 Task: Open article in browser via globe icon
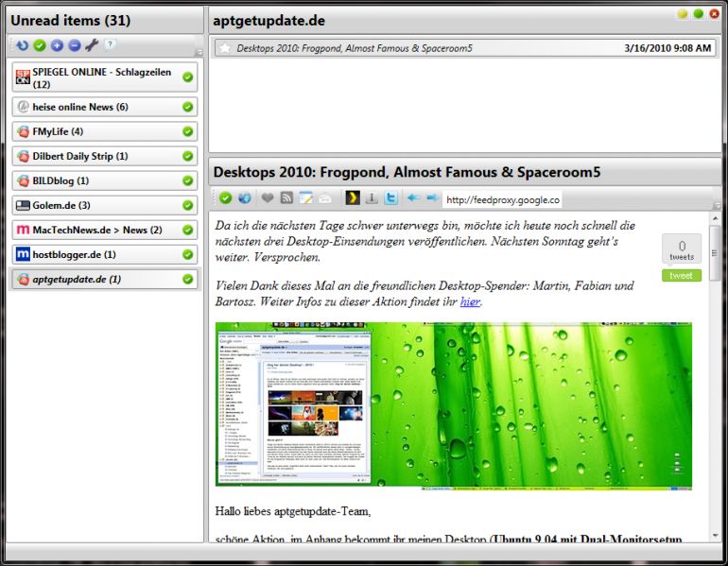coord(244,198)
